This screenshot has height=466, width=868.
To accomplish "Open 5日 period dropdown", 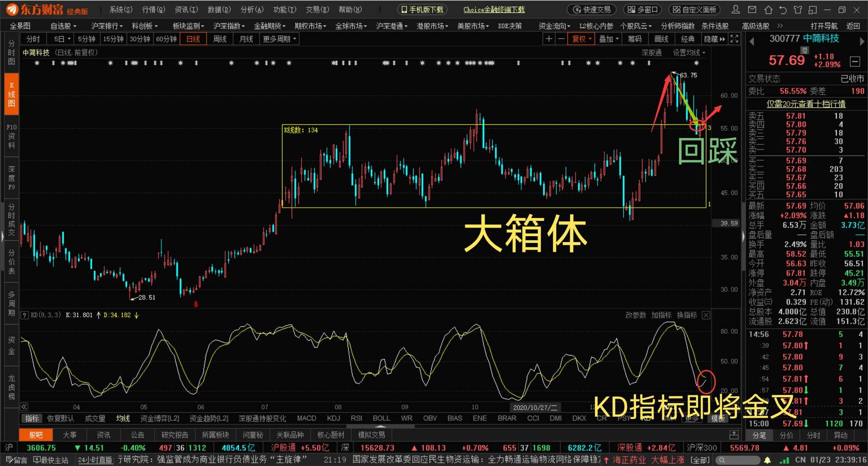I will coord(61,39).
